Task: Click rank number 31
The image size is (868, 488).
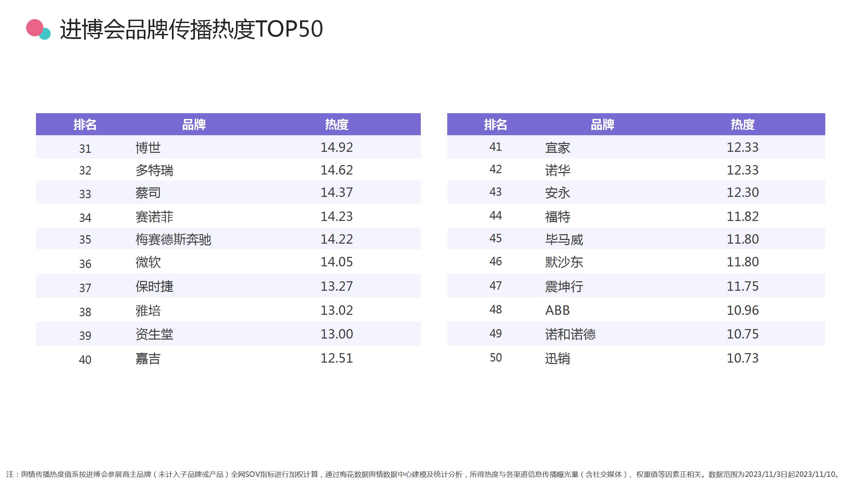Action: pos(85,149)
